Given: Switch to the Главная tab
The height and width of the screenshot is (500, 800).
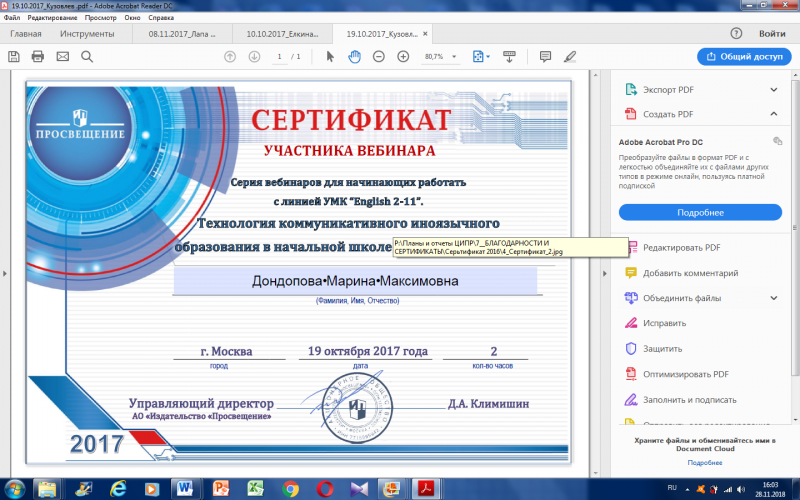Looking at the screenshot, I should 26,34.
